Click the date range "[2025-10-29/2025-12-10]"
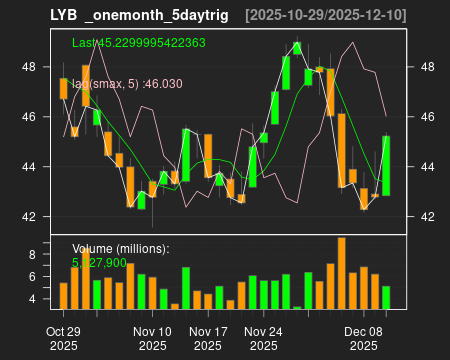 (326, 16)
